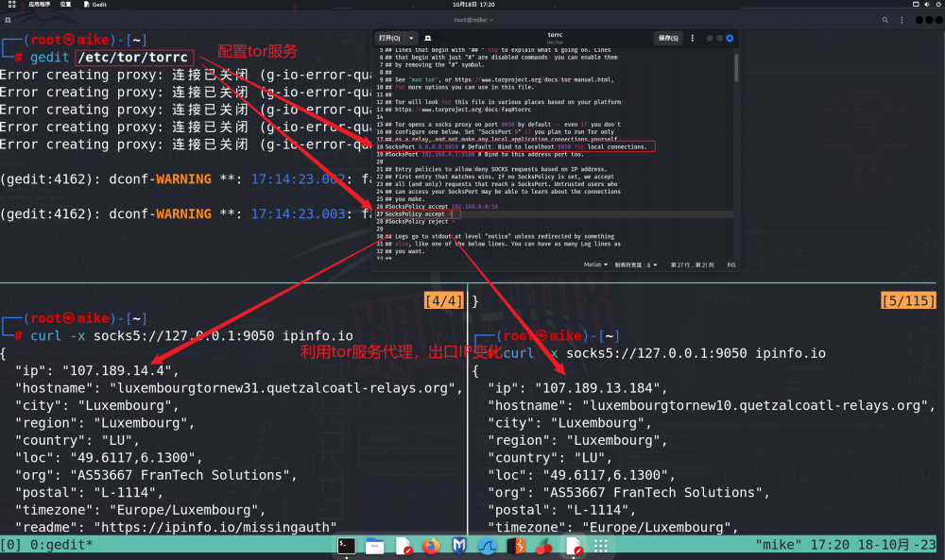Create new document in gedit header
Screen dimensions: 945x560
[428, 38]
